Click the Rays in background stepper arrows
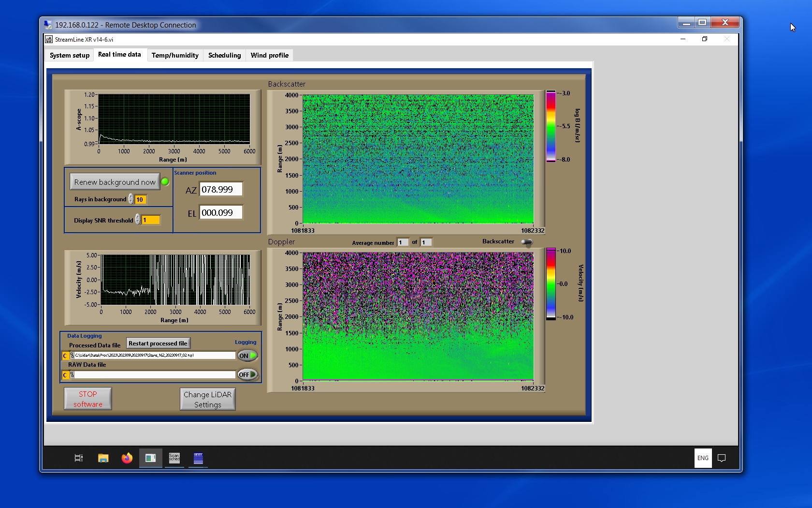The height and width of the screenshot is (508, 812). (x=131, y=199)
